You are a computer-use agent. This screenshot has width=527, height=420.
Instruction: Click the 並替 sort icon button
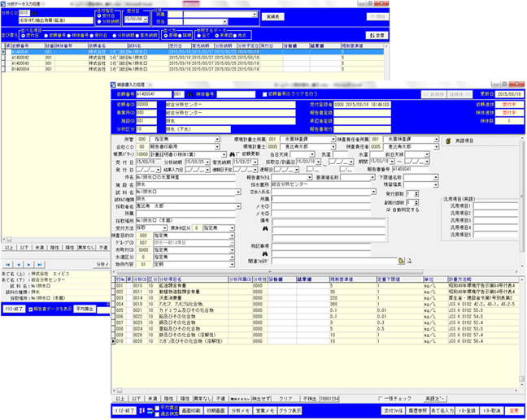[x=377, y=35]
